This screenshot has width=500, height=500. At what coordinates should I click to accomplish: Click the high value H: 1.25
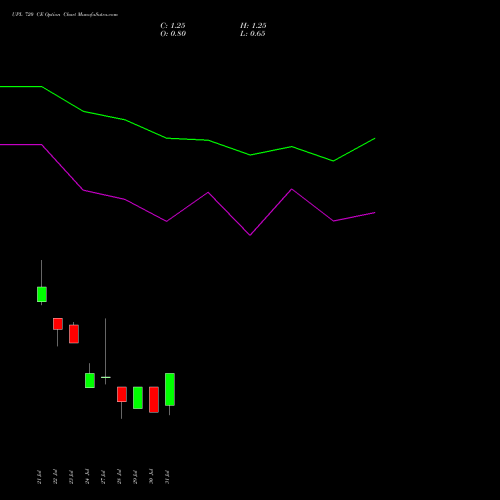pos(253,26)
